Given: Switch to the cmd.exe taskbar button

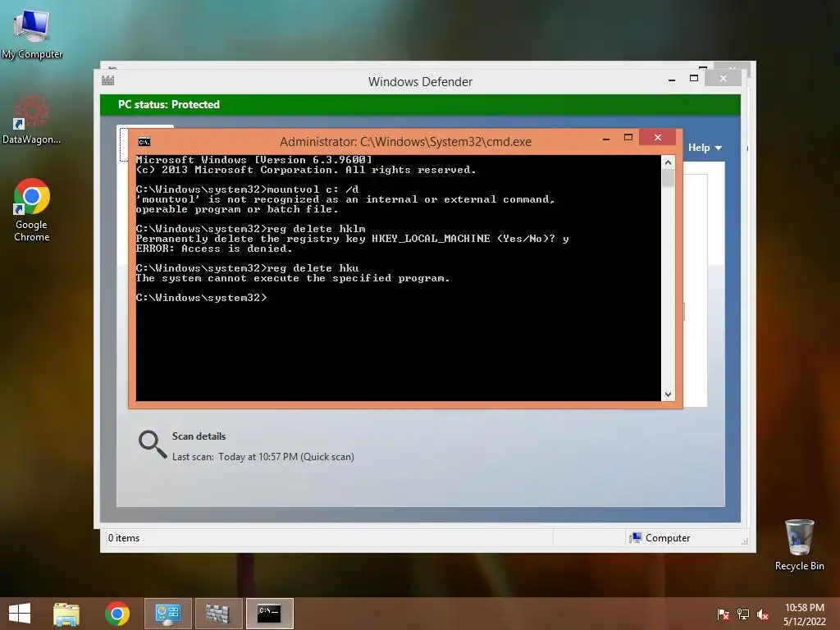Looking at the screenshot, I should click(269, 614).
